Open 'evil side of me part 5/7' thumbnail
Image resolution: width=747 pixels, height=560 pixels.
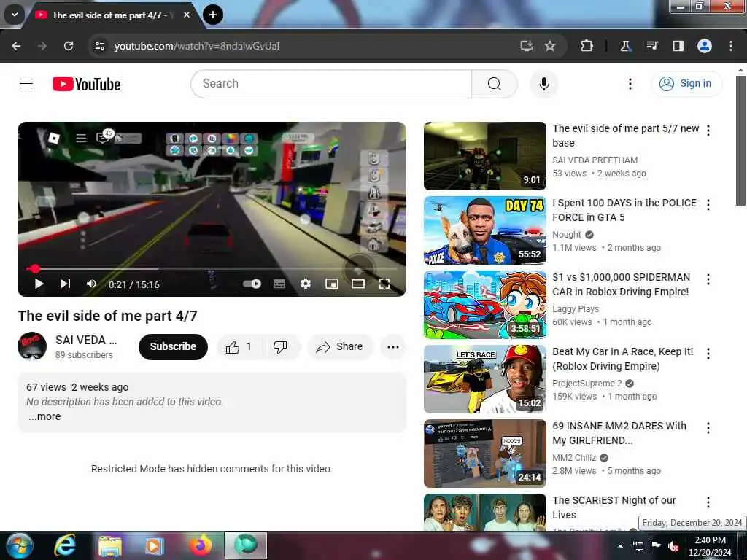point(485,156)
